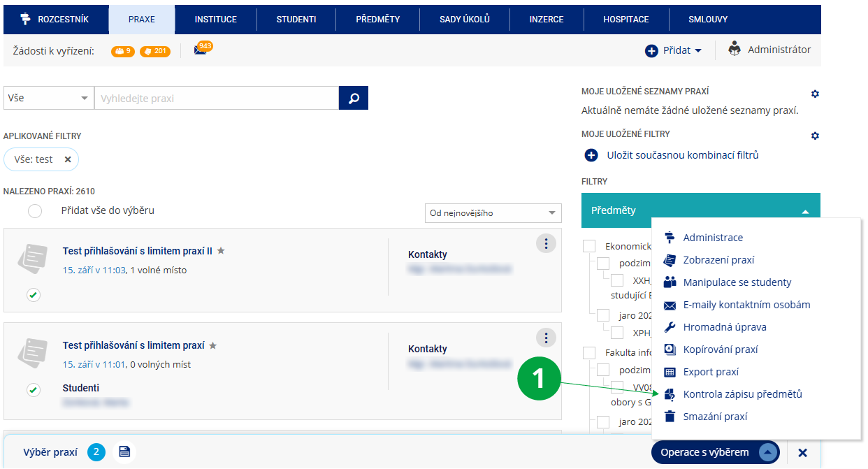
Task: Click the plus icon for Uložit současnou kombinaci filtrů
Action: [x=591, y=155]
